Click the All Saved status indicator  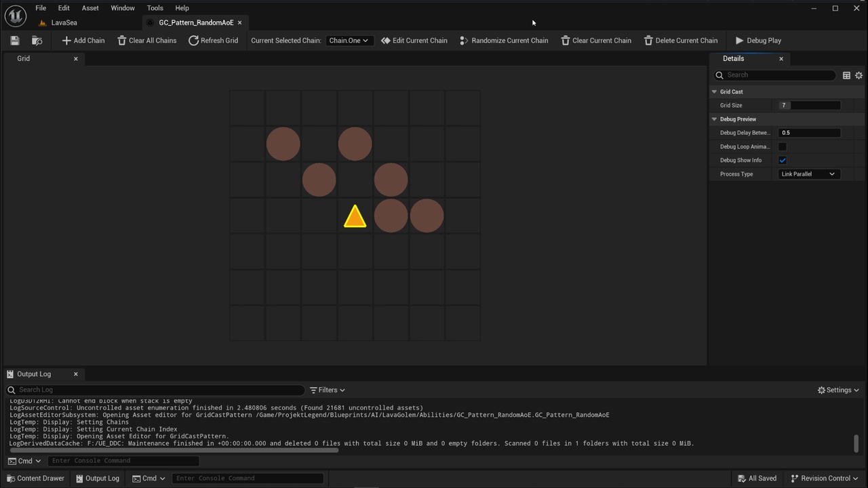(x=757, y=479)
